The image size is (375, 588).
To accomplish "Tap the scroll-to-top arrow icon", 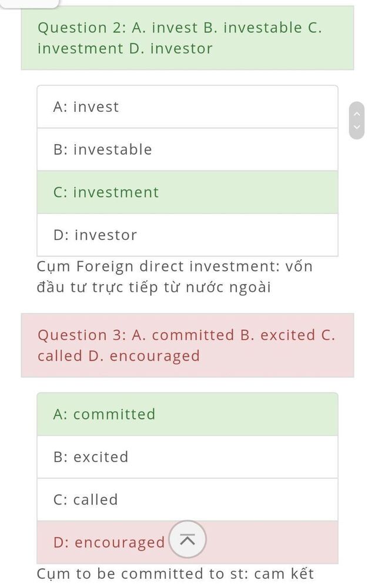I will 187,540.
